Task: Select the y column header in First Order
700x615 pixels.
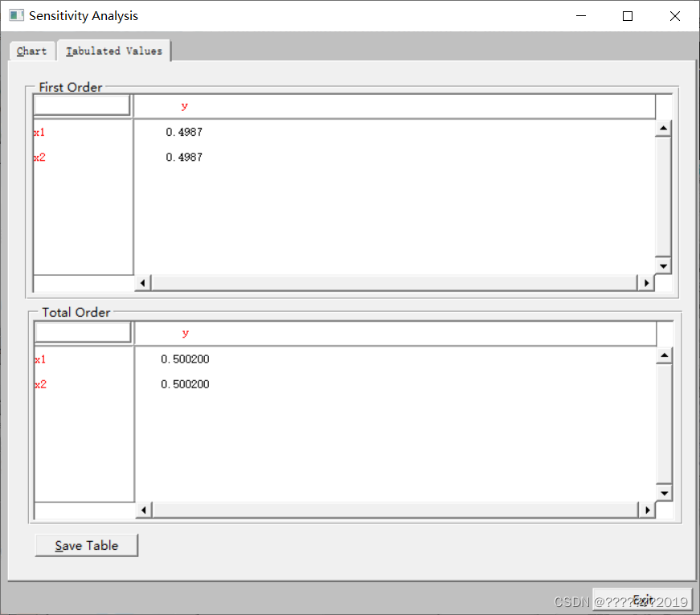Action: point(184,106)
